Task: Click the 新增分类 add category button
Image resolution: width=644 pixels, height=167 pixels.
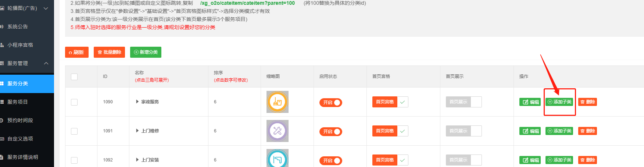Action: point(146,52)
